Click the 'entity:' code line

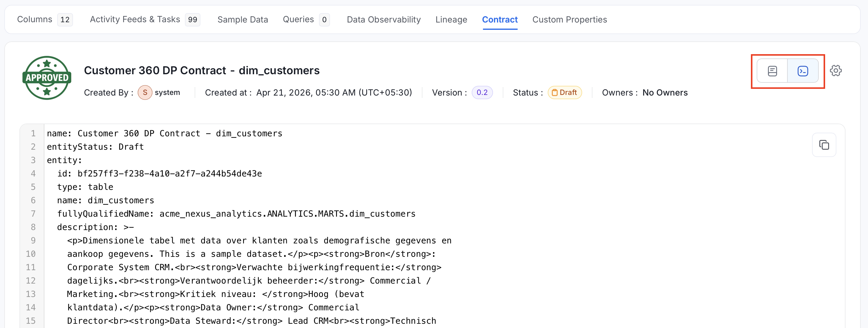(x=64, y=160)
